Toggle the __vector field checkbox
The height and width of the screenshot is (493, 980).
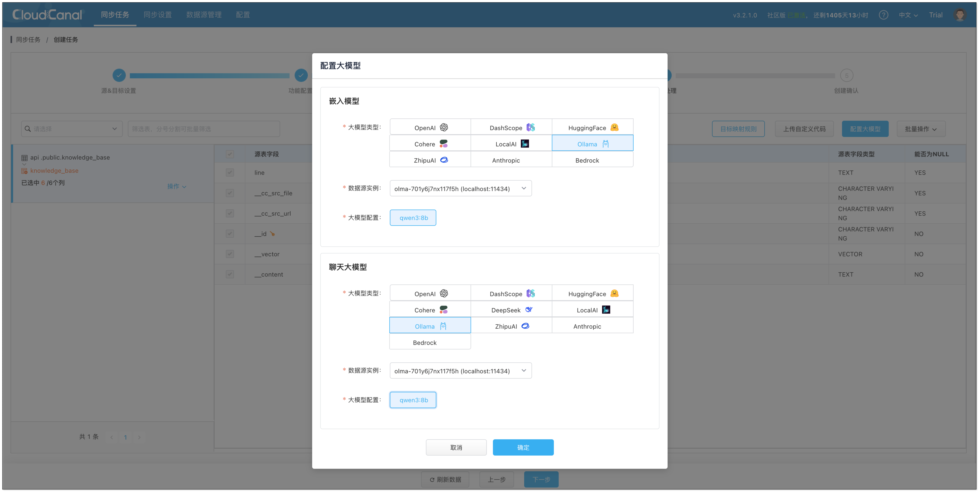pos(230,254)
